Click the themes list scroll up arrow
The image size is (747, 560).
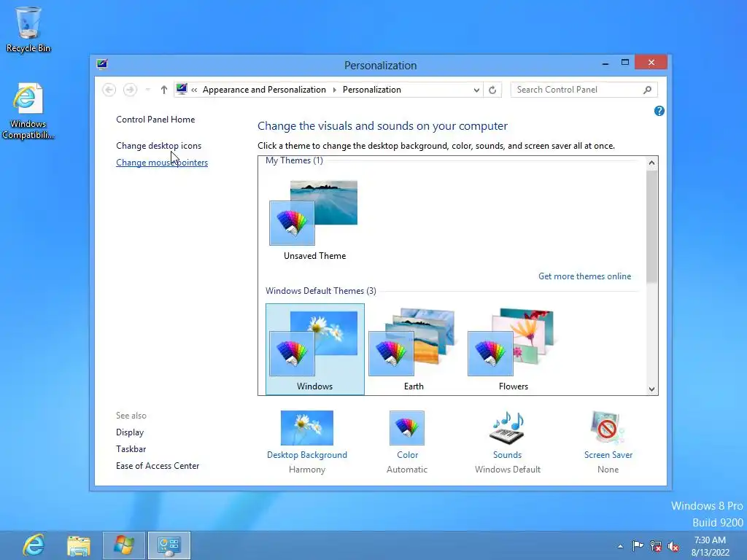coord(651,163)
